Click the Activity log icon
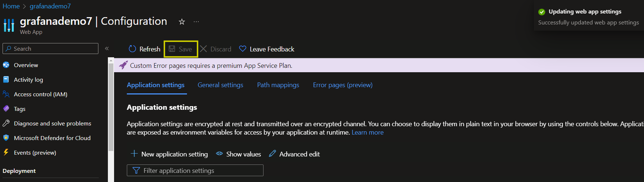The height and width of the screenshot is (182, 644). pos(6,80)
